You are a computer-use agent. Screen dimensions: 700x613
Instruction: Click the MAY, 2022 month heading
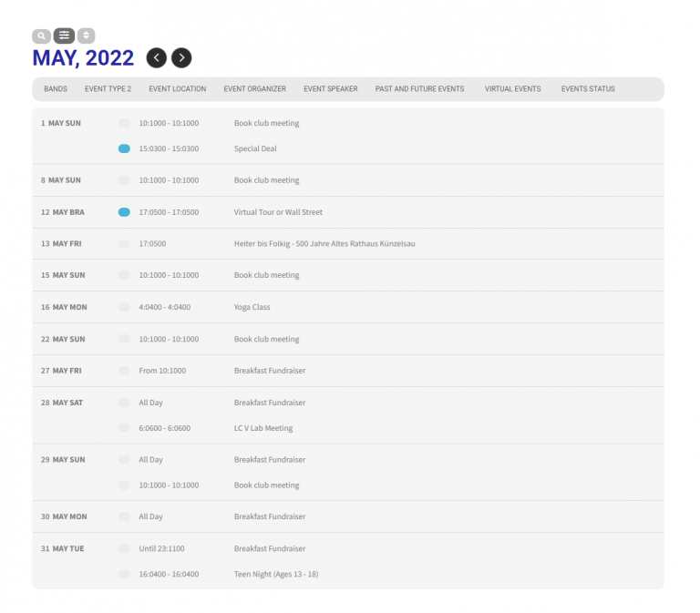(83, 58)
